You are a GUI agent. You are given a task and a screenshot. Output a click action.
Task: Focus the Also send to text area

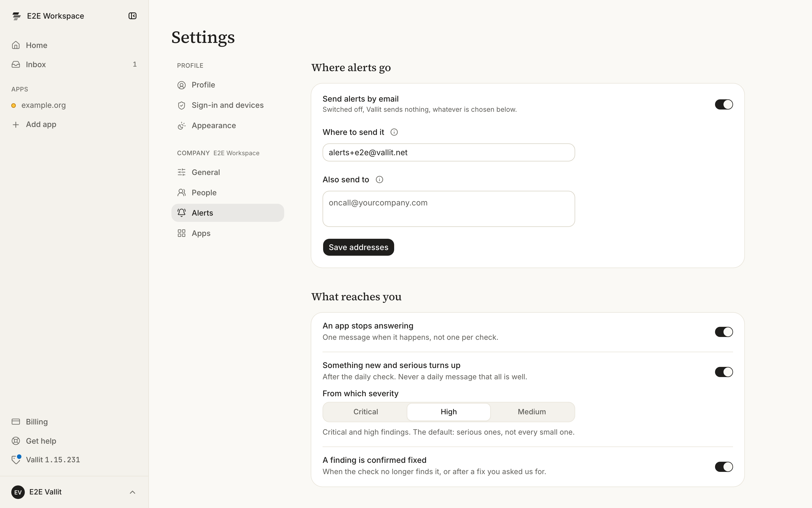pos(449,209)
